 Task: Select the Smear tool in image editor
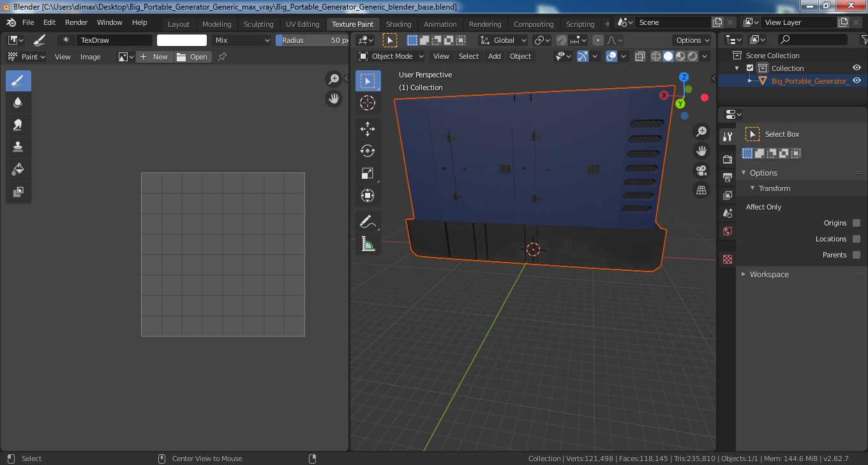[x=19, y=125]
